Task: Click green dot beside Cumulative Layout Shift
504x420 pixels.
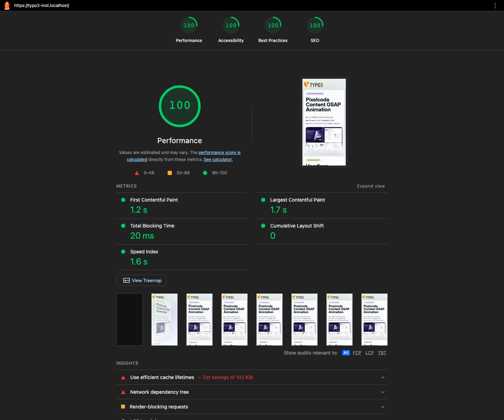Action: pos(263,226)
